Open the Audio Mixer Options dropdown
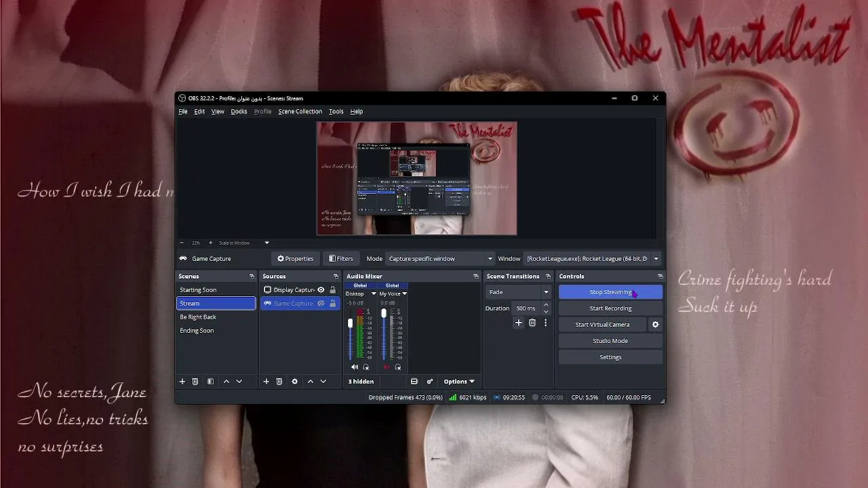The width and height of the screenshot is (868, 488). [x=459, y=382]
